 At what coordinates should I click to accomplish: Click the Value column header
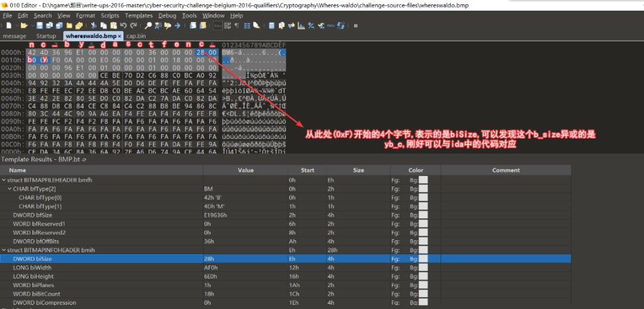point(245,170)
